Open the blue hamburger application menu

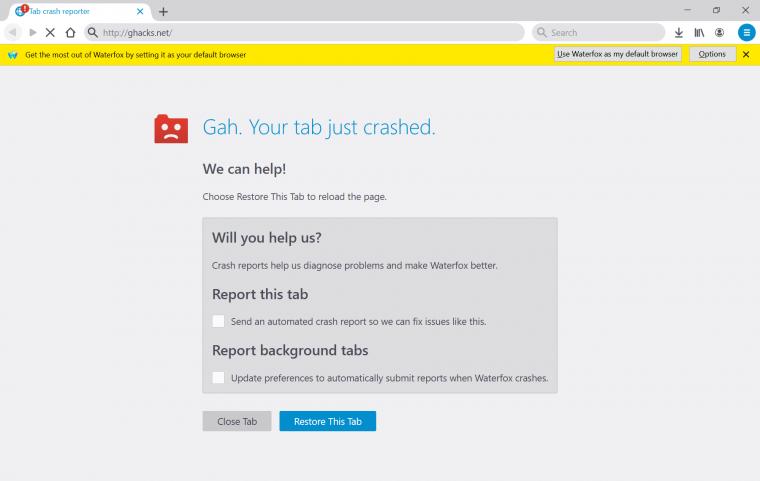coord(746,32)
